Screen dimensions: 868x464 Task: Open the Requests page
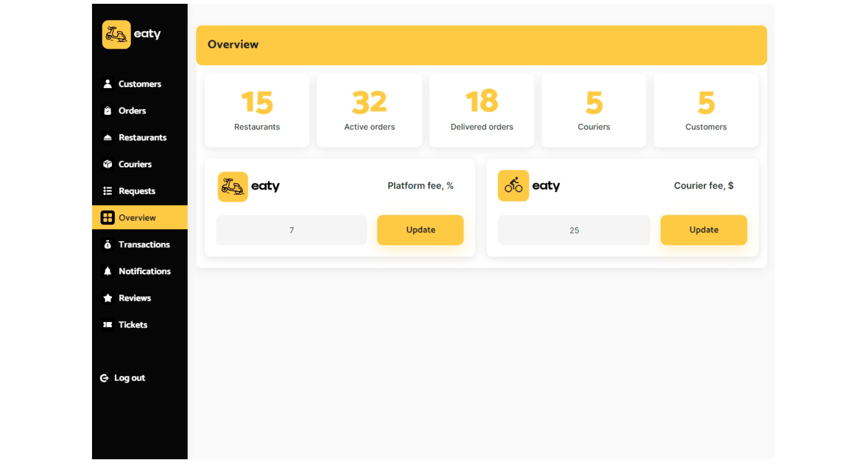coord(140,191)
